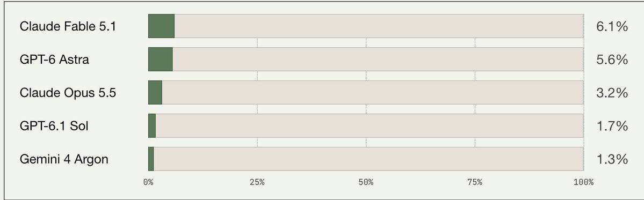Click the Gemini 4 Argon label

click(64, 159)
